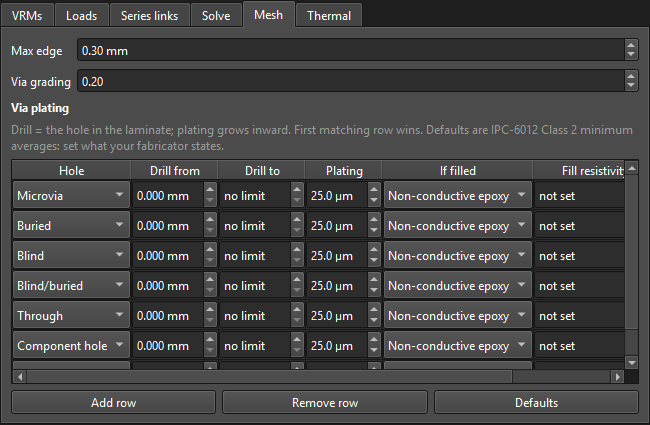This screenshot has height=425, width=650.
Task: Click the table's vertical scrollbar thumb
Action: coord(631,252)
